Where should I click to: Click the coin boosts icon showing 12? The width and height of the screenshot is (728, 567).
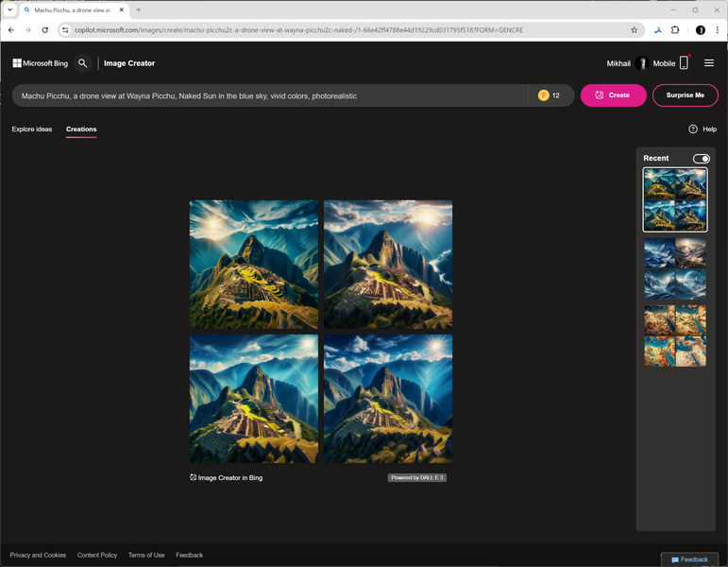pyautogui.click(x=543, y=95)
